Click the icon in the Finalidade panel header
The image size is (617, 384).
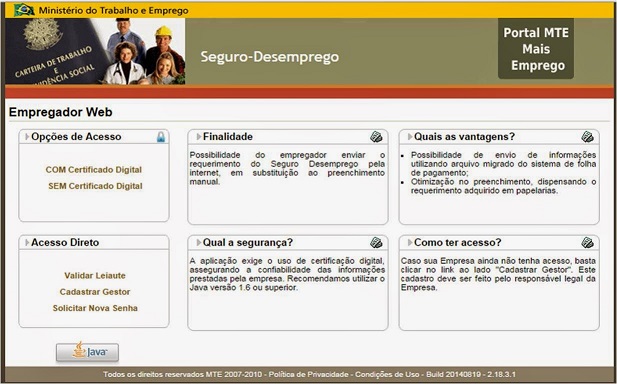click(x=376, y=137)
